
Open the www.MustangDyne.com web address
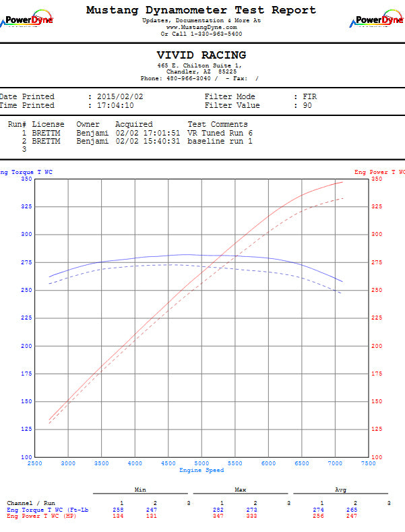(201, 27)
